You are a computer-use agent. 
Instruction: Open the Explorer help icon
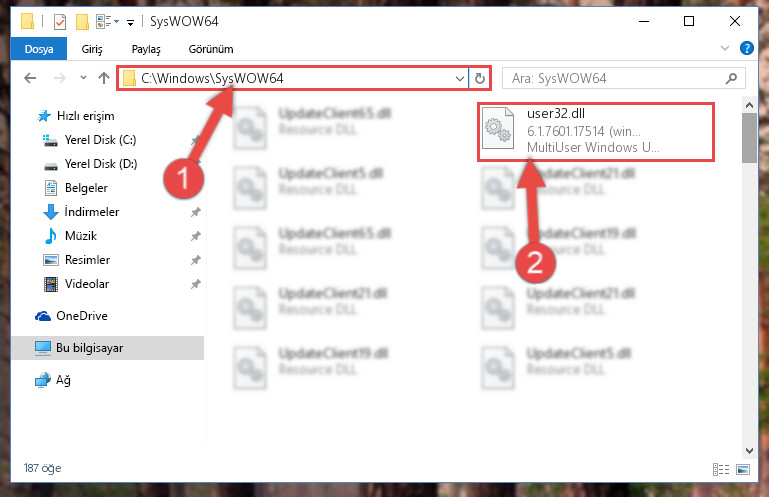pos(746,48)
